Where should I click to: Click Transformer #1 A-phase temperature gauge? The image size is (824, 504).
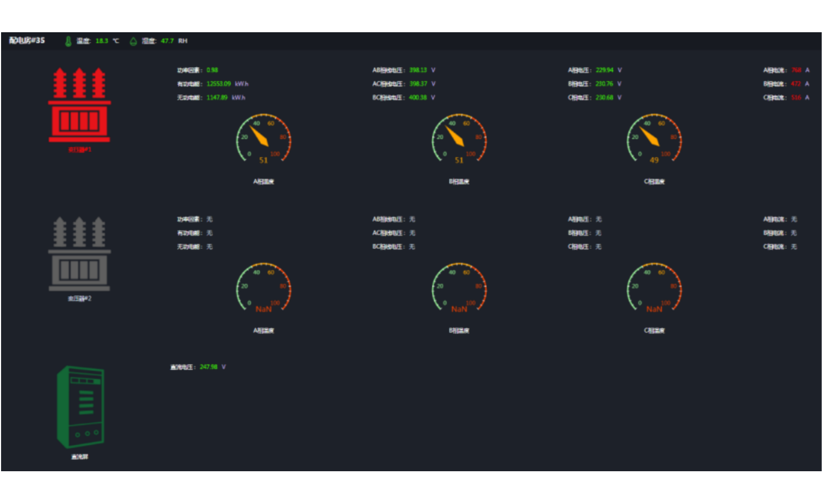pyautogui.click(x=263, y=140)
